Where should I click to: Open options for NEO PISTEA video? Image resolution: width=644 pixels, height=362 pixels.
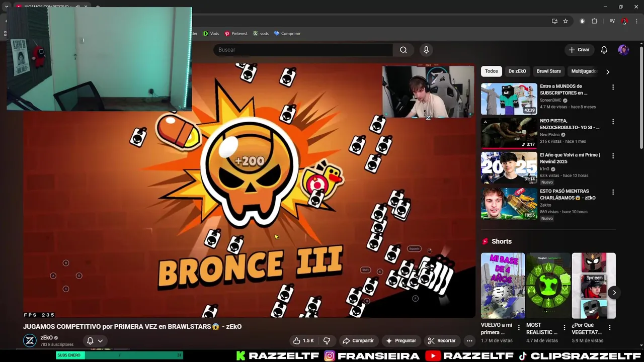point(613,122)
